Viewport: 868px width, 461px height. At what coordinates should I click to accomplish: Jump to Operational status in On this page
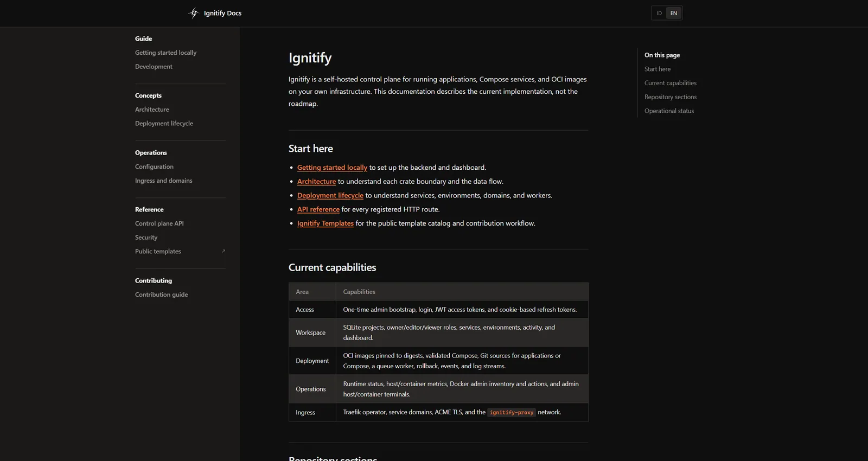click(669, 111)
